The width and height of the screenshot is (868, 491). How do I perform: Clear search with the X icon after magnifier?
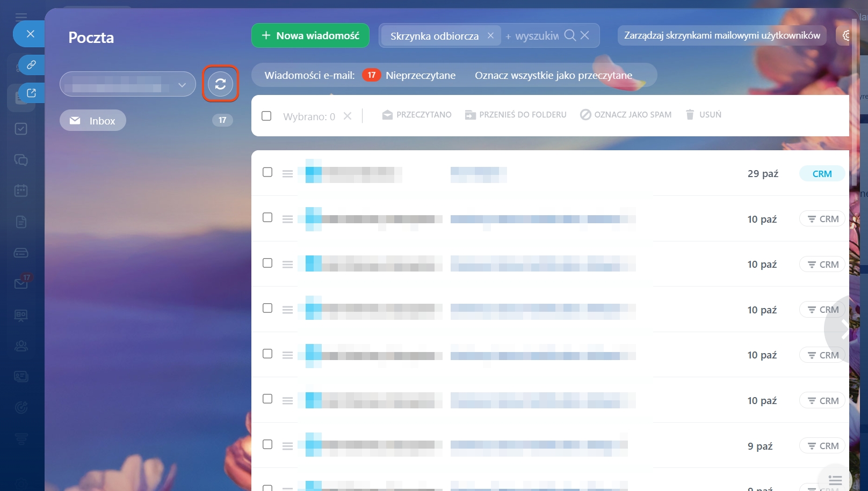[x=585, y=35]
